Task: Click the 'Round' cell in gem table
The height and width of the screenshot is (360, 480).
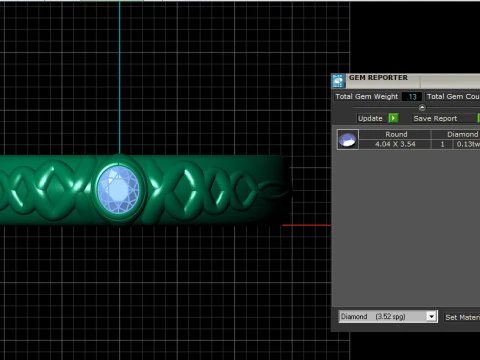Action: pyautogui.click(x=396, y=134)
